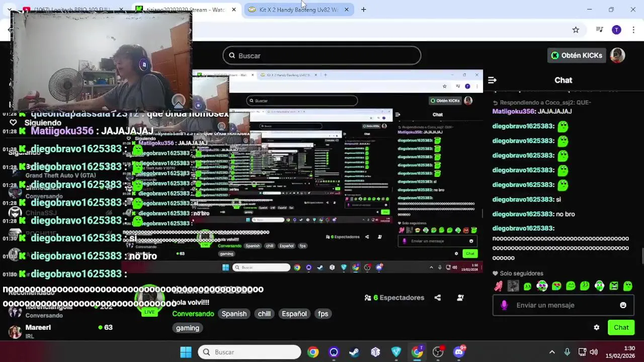
Task: Click the Chat panel header title
Action: [x=563, y=80]
